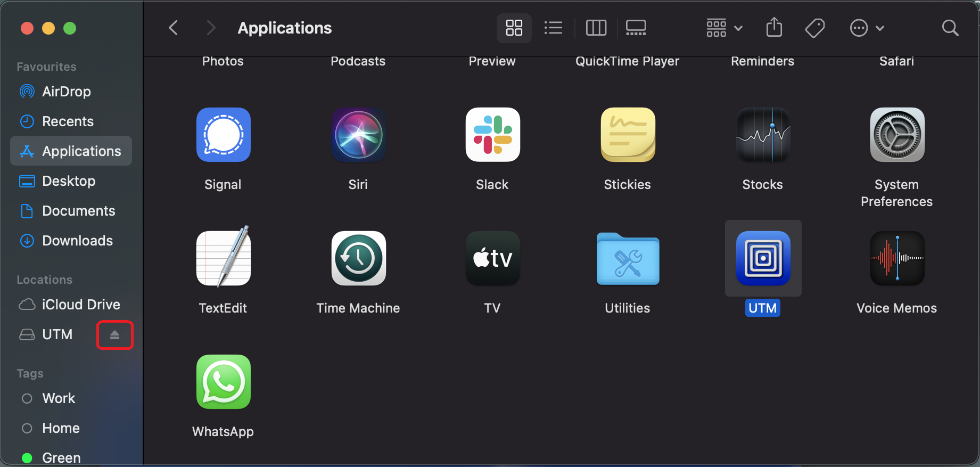
Task: Select the WhatsApp app icon
Action: 223,382
